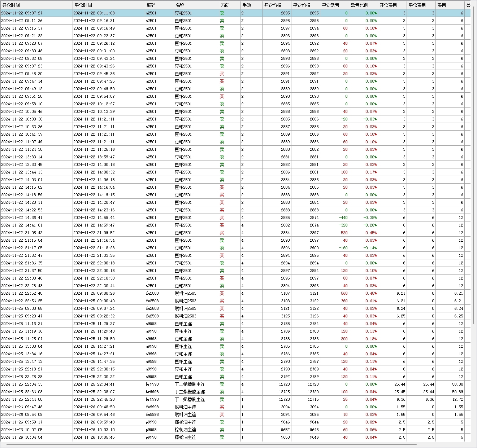
Task: Sort by the 开仓时间 column header
Action: [x=36, y=5]
